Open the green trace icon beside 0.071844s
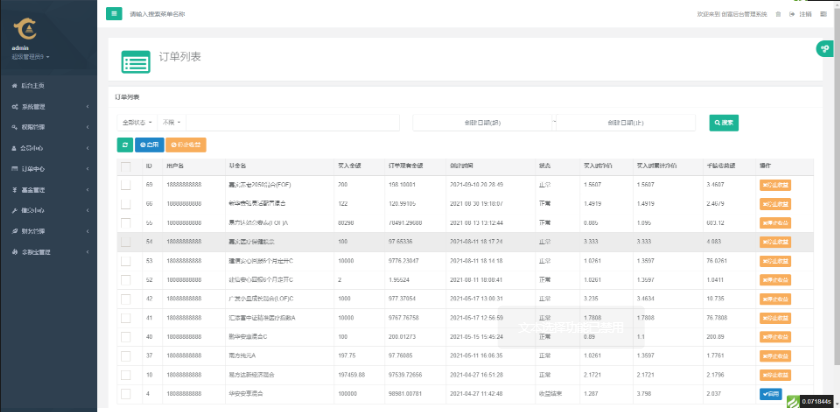 pos(793,401)
